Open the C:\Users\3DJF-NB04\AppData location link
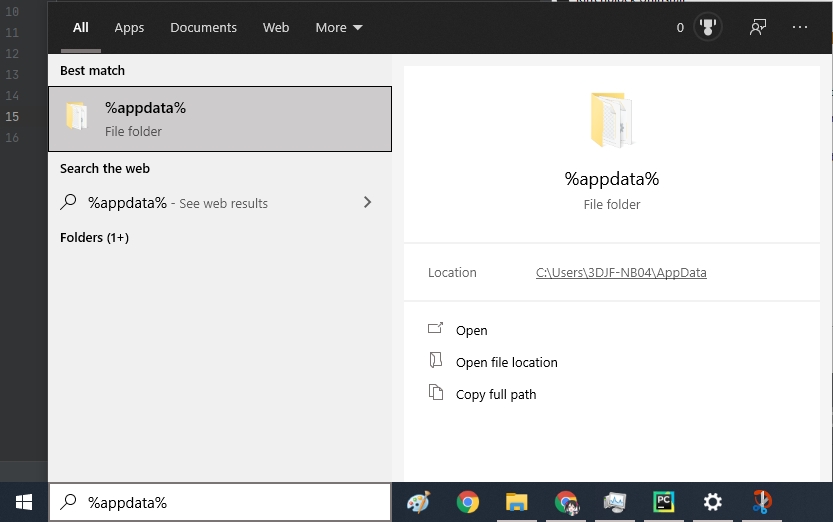 tap(621, 273)
